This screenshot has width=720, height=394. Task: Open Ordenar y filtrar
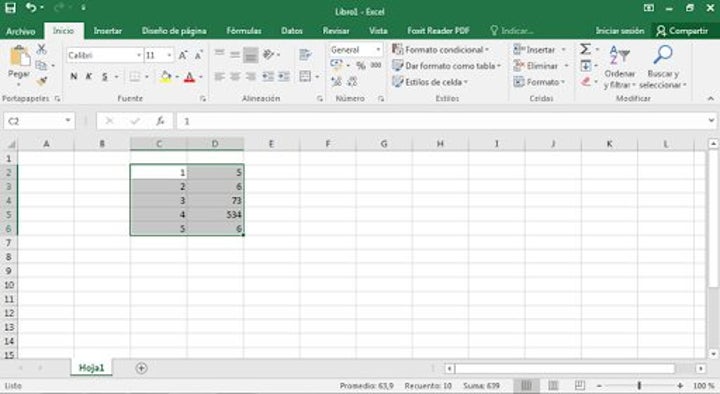(x=619, y=67)
